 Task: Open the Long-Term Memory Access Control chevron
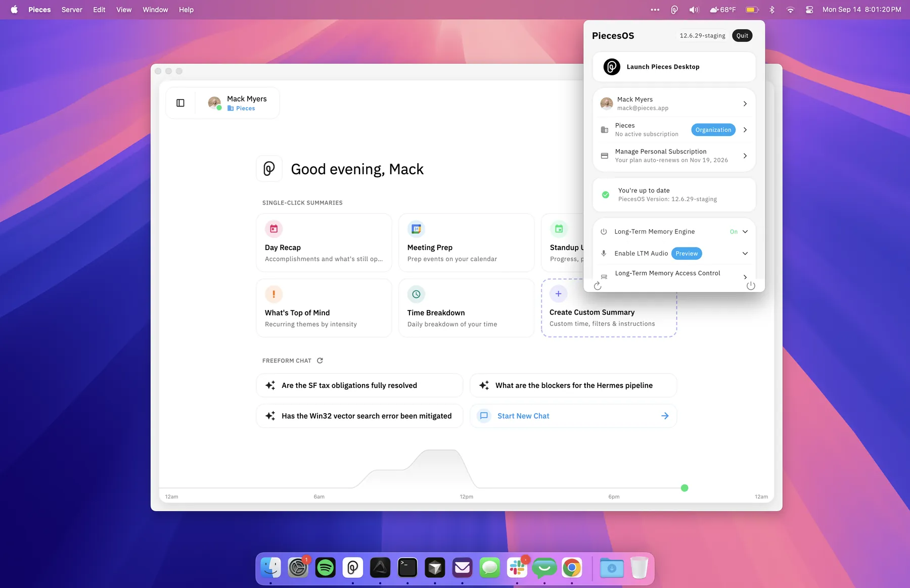(745, 277)
